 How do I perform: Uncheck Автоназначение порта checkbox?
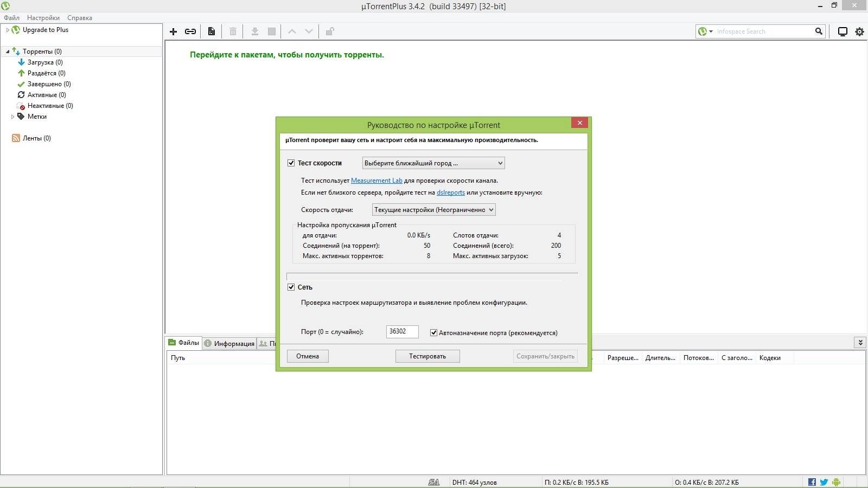point(433,332)
